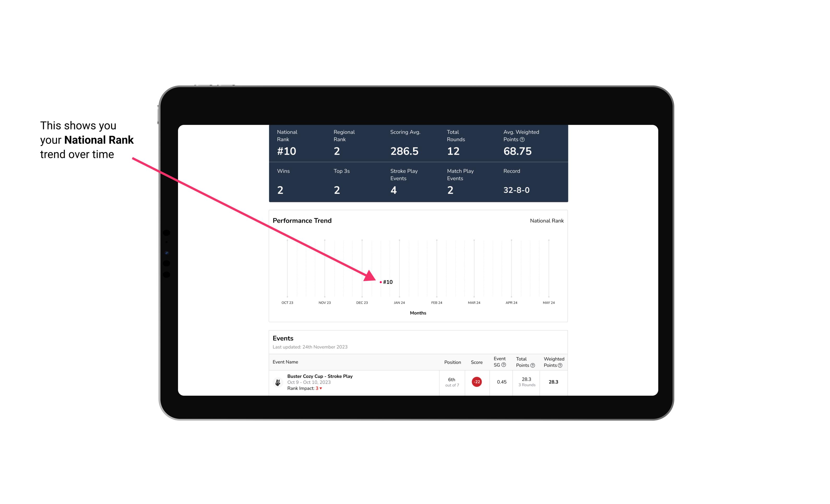This screenshot has width=830, height=504.
Task: Toggle the National Rank chart view
Action: coord(547,220)
